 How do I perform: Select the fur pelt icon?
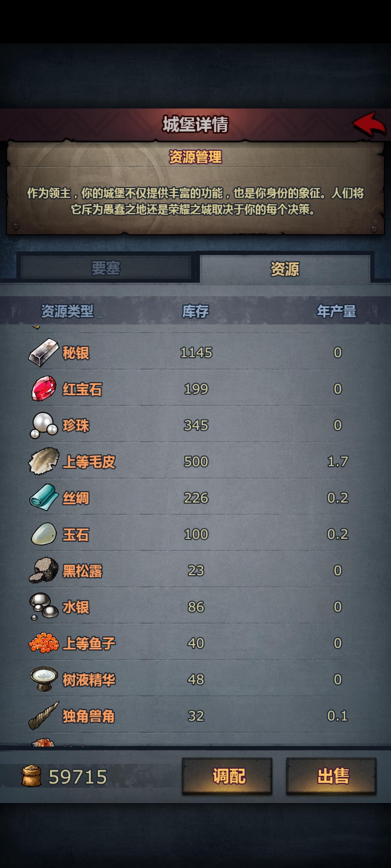[44, 461]
